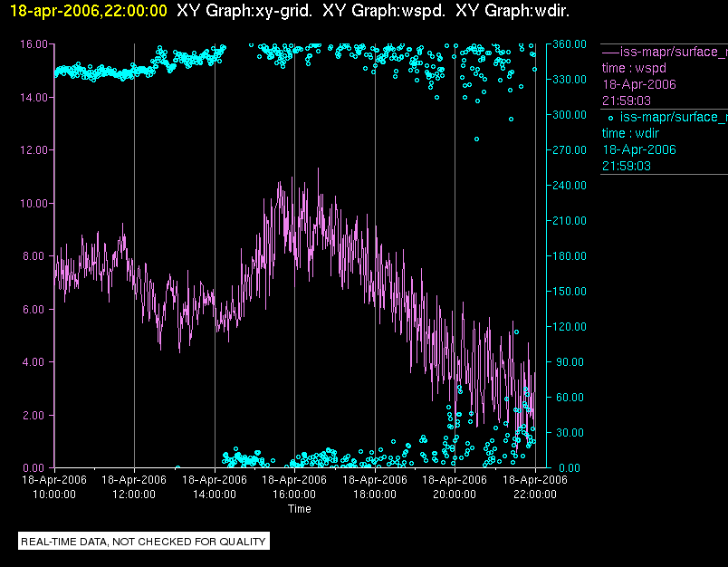Viewport: 728px width, 567px height.
Task: Click the 8.00 left axis tick label
Action: 37,256
